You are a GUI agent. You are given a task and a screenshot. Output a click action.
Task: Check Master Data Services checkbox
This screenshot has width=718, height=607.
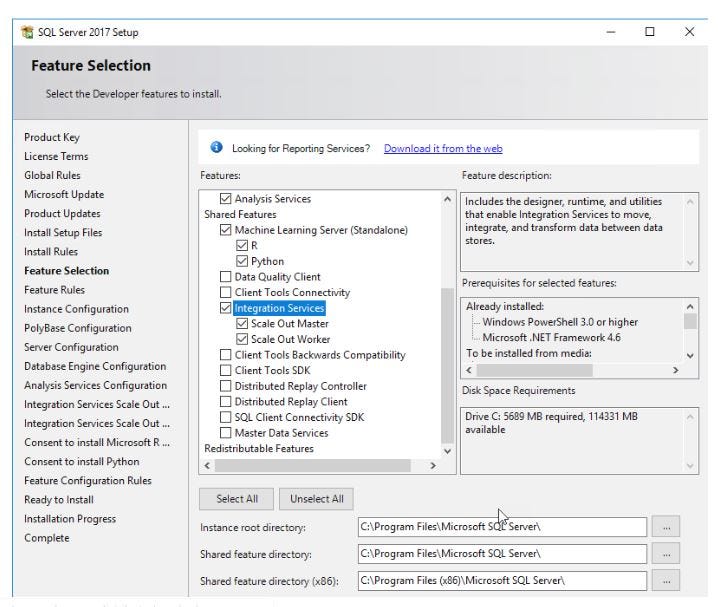(225, 433)
